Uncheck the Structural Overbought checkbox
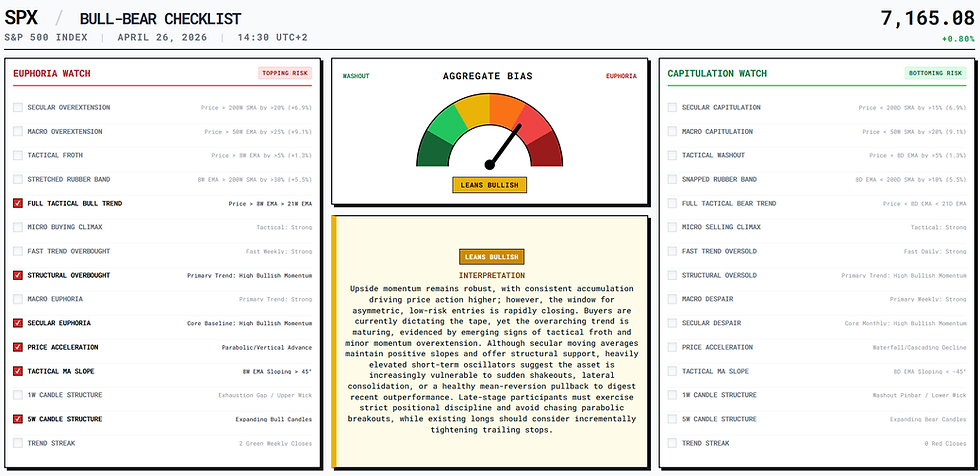Screen dimensions: 980x476 point(18,275)
